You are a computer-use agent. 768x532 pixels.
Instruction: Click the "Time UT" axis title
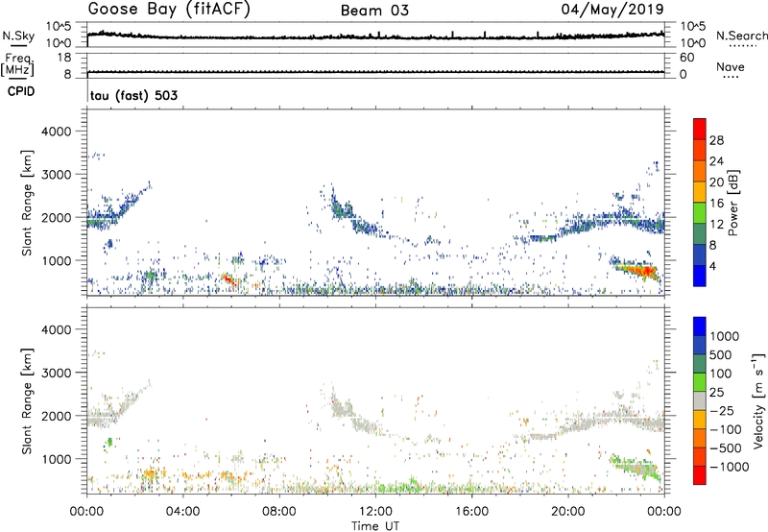(x=375, y=526)
